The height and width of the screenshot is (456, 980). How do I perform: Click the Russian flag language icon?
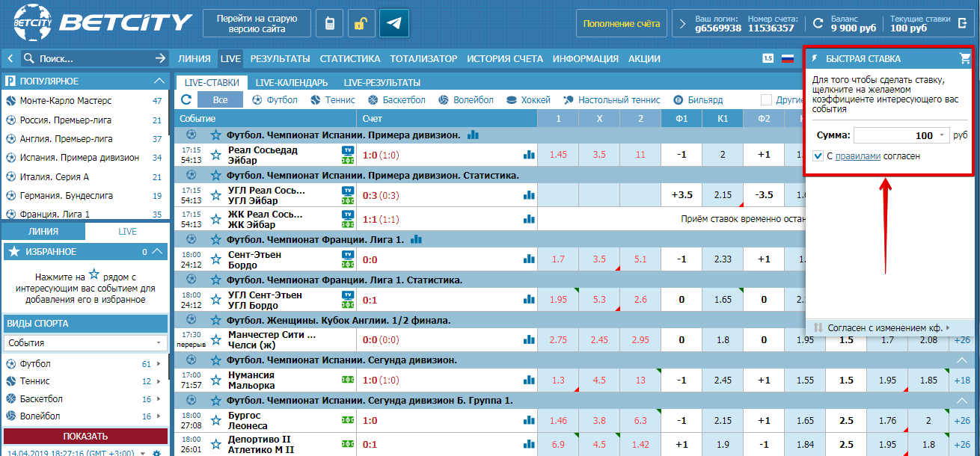(x=787, y=58)
